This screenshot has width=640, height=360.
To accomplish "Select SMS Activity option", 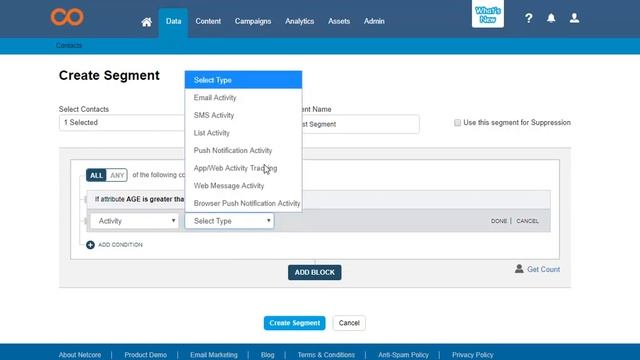I will (x=243, y=115).
